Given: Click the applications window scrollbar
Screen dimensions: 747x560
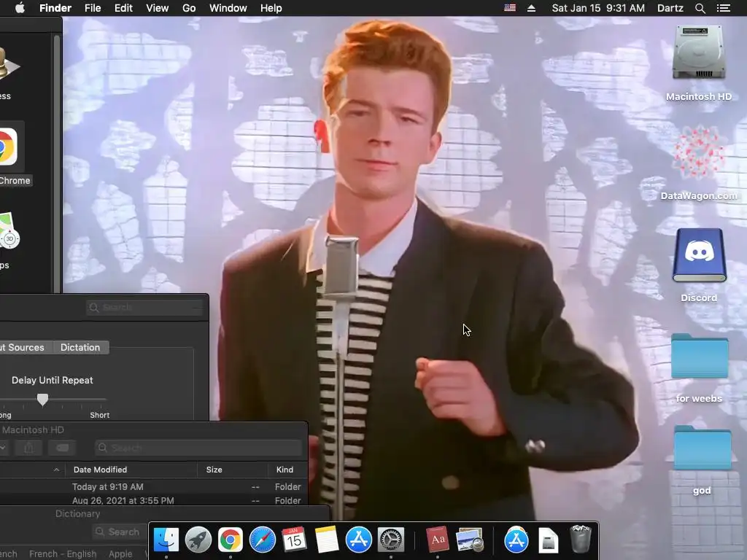Looking at the screenshot, I should tap(57, 164).
